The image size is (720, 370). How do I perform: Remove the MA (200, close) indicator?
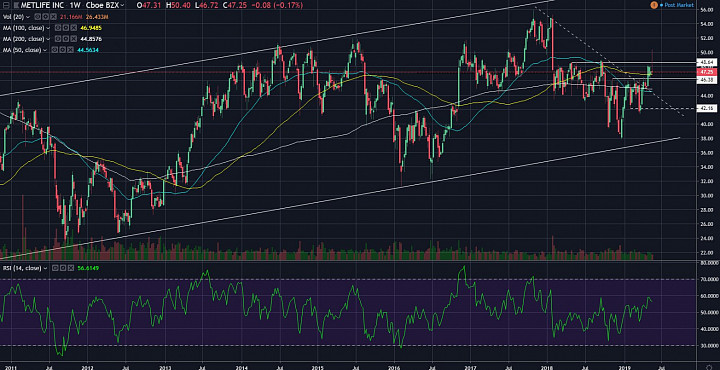pyautogui.click(x=73, y=39)
